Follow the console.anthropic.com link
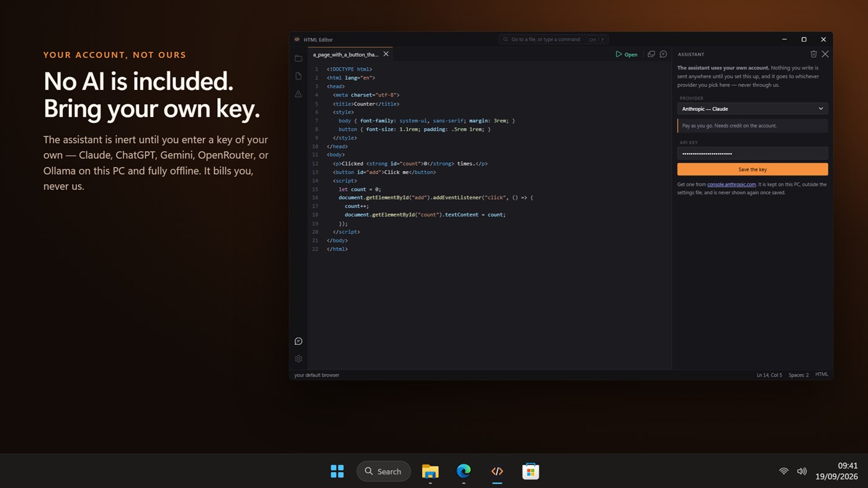The image size is (868, 488). pyautogui.click(x=732, y=184)
